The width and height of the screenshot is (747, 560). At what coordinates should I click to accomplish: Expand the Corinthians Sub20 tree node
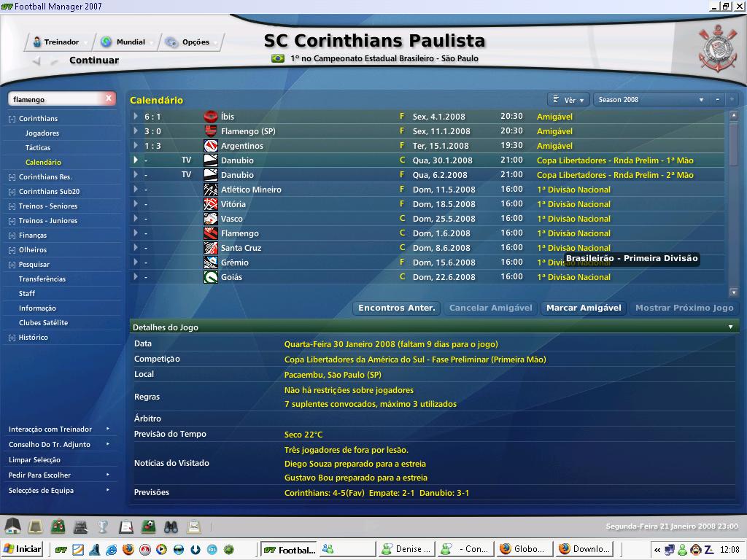click(12, 192)
